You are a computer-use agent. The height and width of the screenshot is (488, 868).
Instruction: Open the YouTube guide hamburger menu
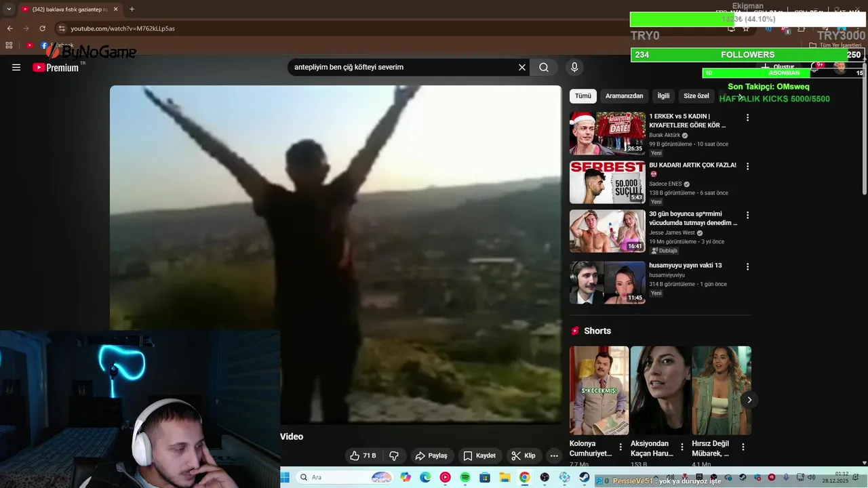(16, 67)
